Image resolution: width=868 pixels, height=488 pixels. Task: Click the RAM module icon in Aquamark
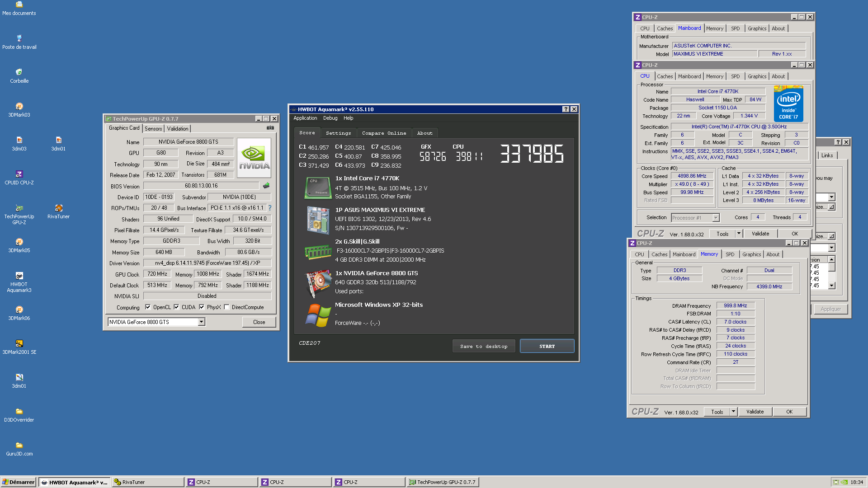[318, 252]
